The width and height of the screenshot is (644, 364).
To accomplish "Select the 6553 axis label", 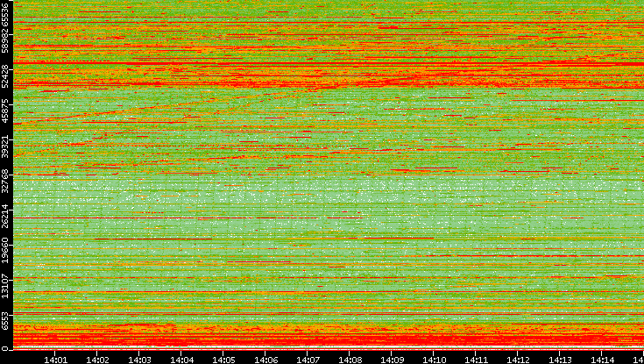I will [6, 320].
